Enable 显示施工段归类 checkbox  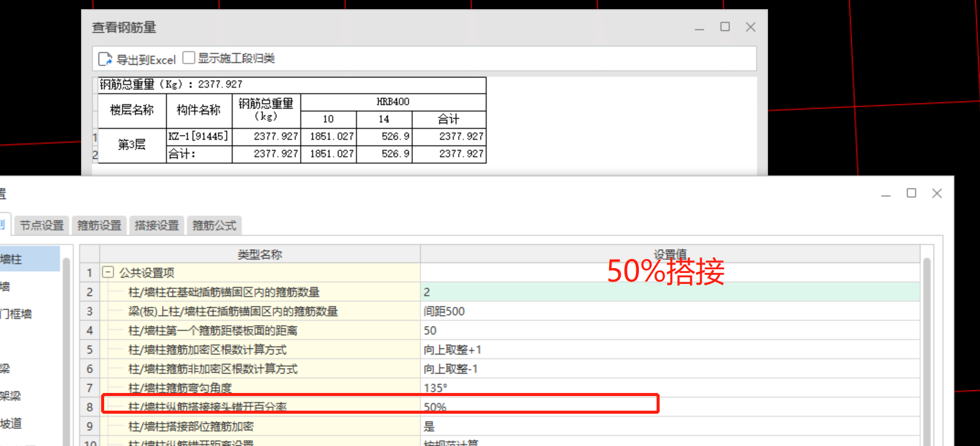pos(189,58)
